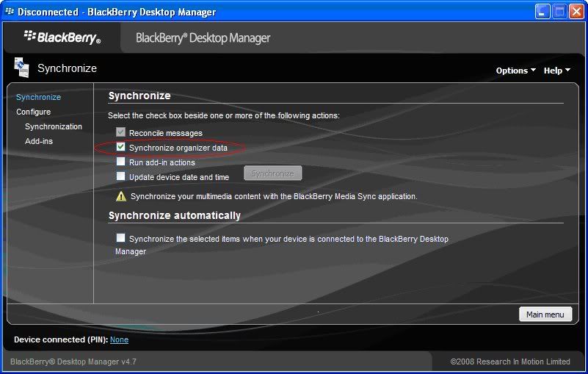Open Add-ins under Configure
The image size is (588, 374).
pos(39,141)
